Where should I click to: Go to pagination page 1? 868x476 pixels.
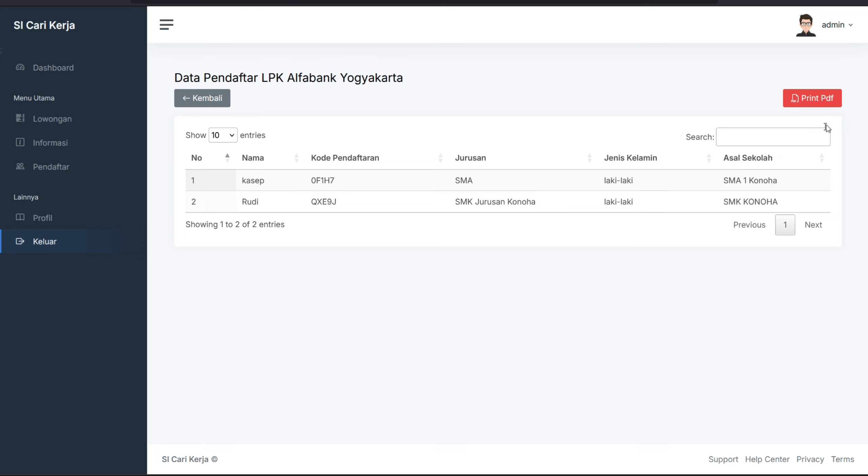coord(785,225)
